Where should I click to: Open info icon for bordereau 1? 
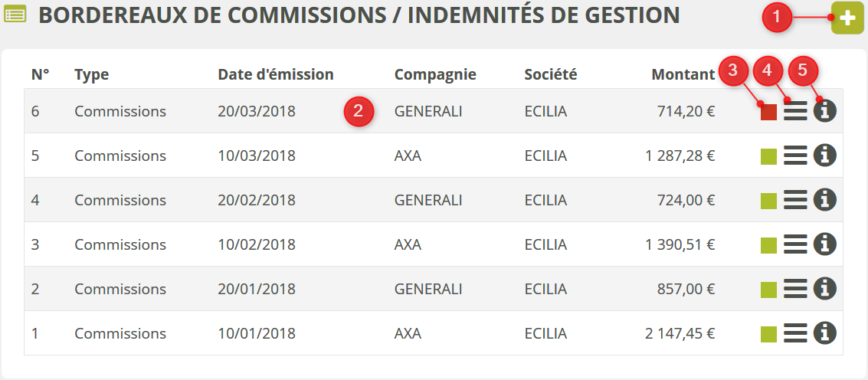point(825,333)
